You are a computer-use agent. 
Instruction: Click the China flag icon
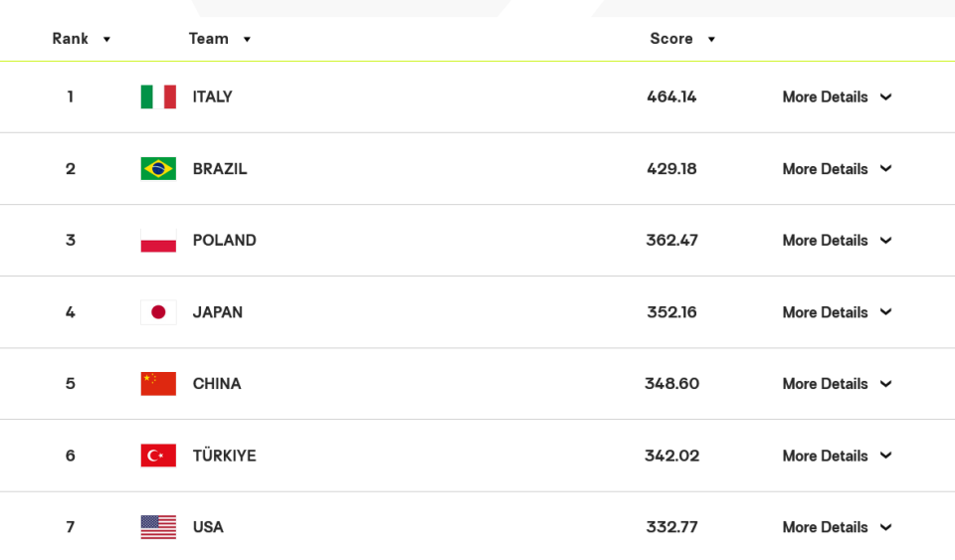158,384
